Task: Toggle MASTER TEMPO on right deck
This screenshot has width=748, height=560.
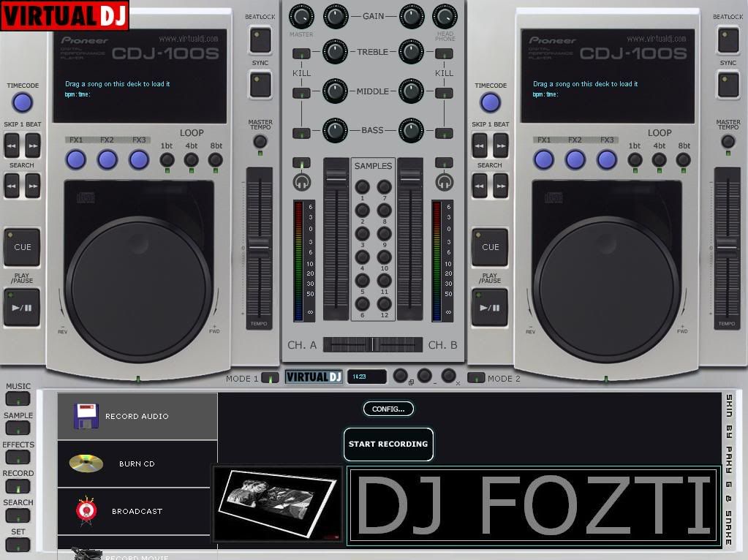Action: 728,141
